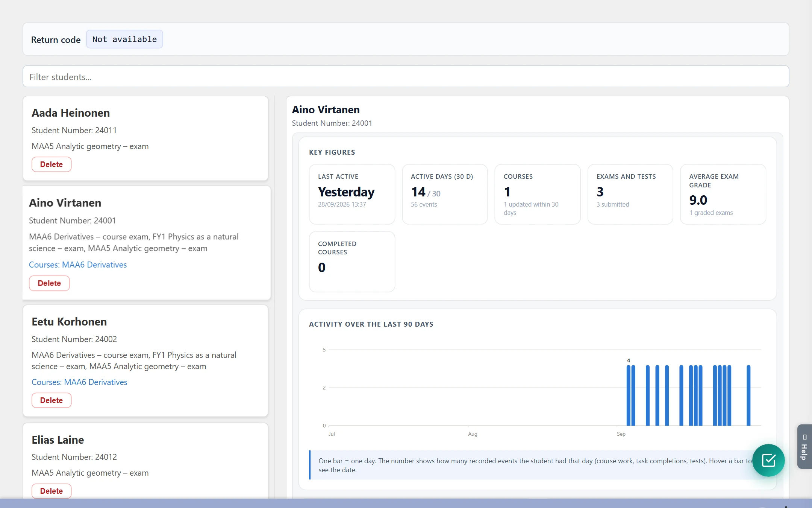Click the last activity bar in the chart
Screen dimensions: 812x508
748,395
